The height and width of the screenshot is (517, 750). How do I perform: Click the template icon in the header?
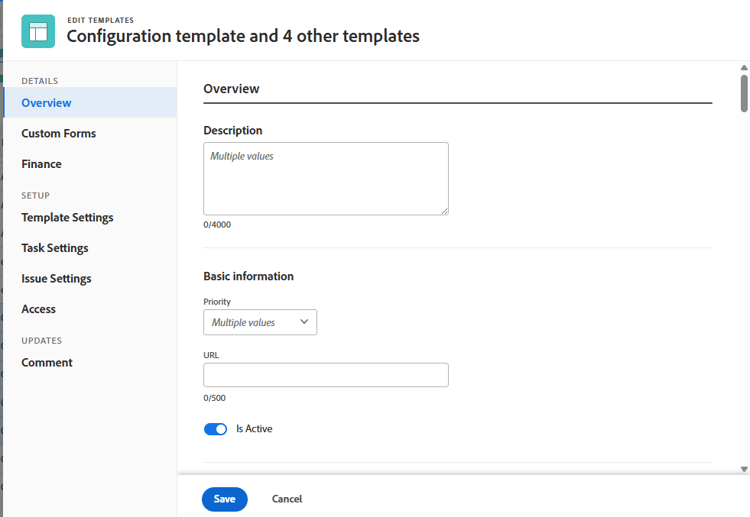[38, 31]
